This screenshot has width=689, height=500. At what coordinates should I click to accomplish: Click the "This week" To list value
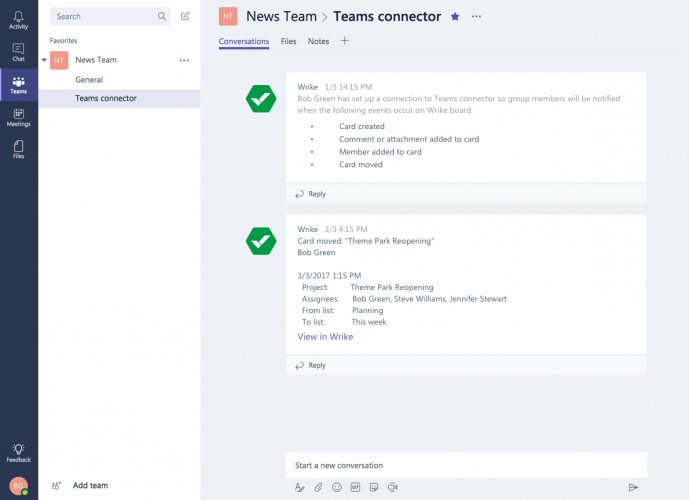(x=369, y=322)
